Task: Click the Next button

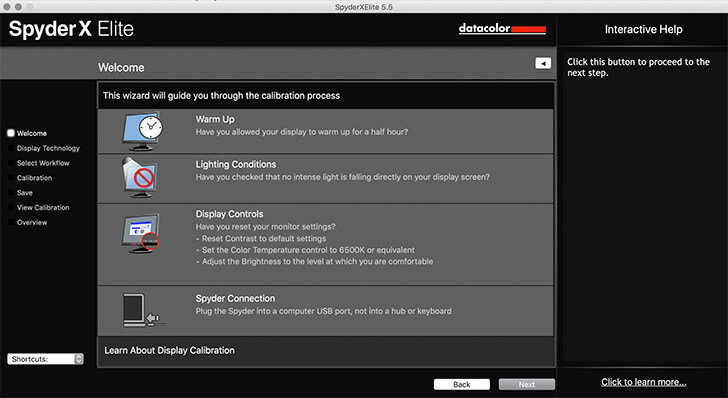Action: [x=526, y=385]
